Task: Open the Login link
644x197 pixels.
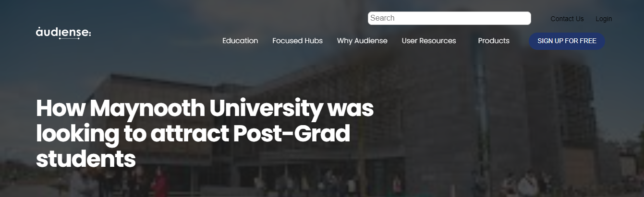Action: click(x=604, y=19)
